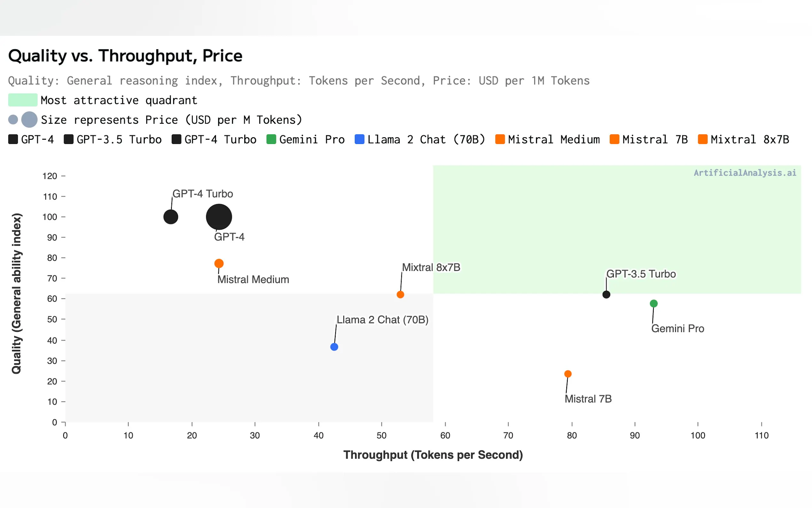The image size is (812, 508).
Task: Click the Mistral Medium orange data point
Action: (x=219, y=263)
